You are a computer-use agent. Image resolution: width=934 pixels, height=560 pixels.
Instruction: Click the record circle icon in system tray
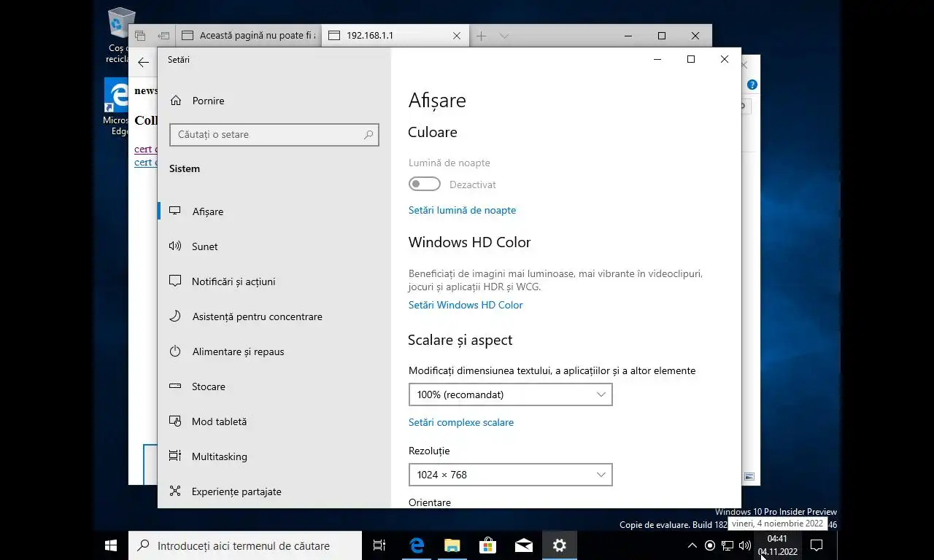click(x=710, y=545)
